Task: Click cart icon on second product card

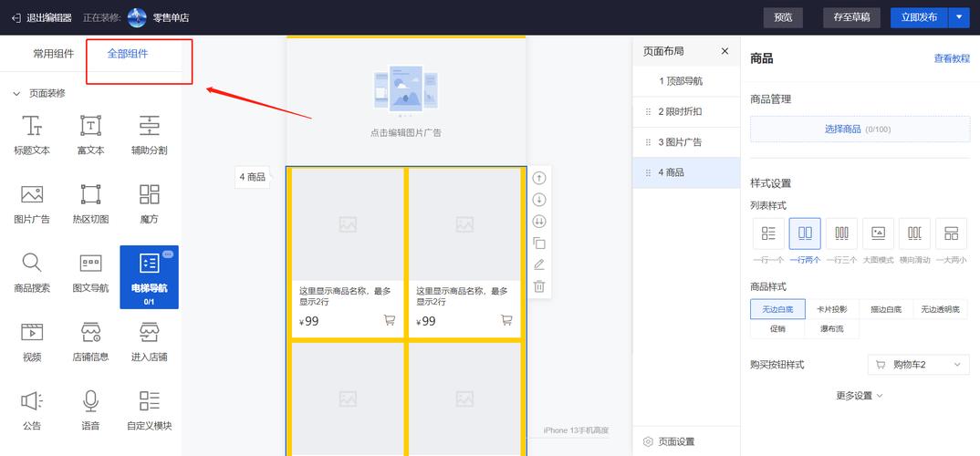Action: point(506,320)
